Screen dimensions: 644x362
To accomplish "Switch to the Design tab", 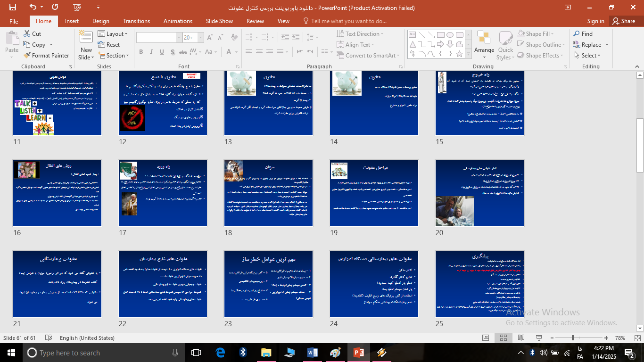I will tap(100, 21).
